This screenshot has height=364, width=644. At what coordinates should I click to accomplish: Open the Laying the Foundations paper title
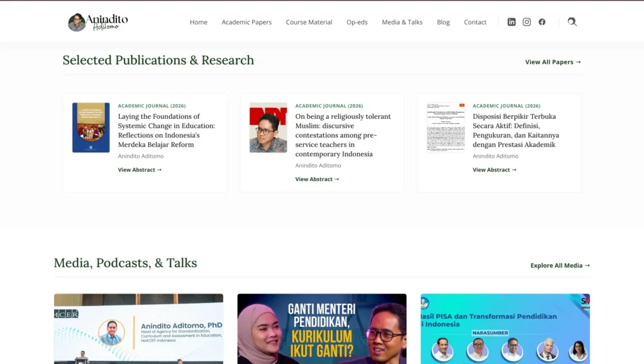[x=166, y=131]
